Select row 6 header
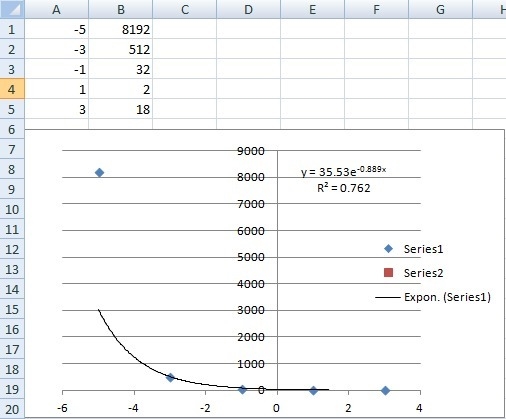 point(12,129)
